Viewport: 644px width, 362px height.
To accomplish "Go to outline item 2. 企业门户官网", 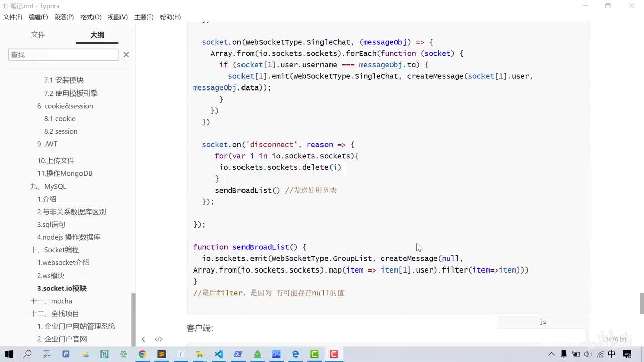I will pos(62,339).
